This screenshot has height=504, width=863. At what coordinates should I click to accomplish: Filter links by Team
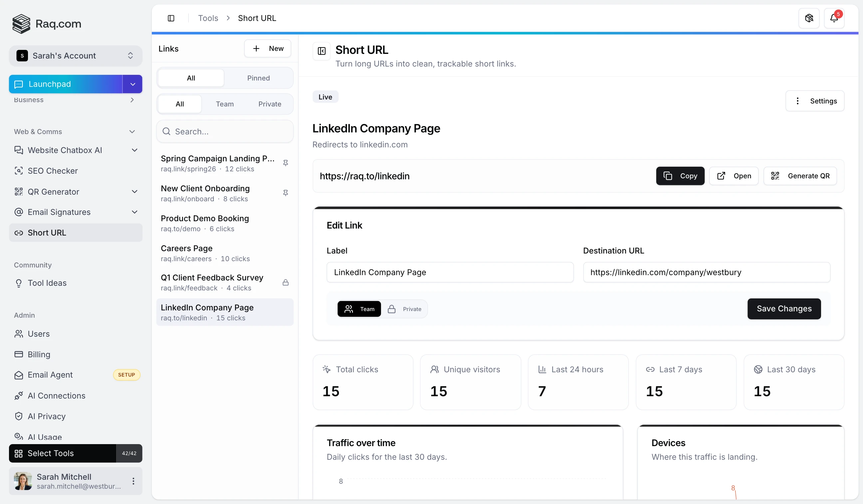coord(225,104)
